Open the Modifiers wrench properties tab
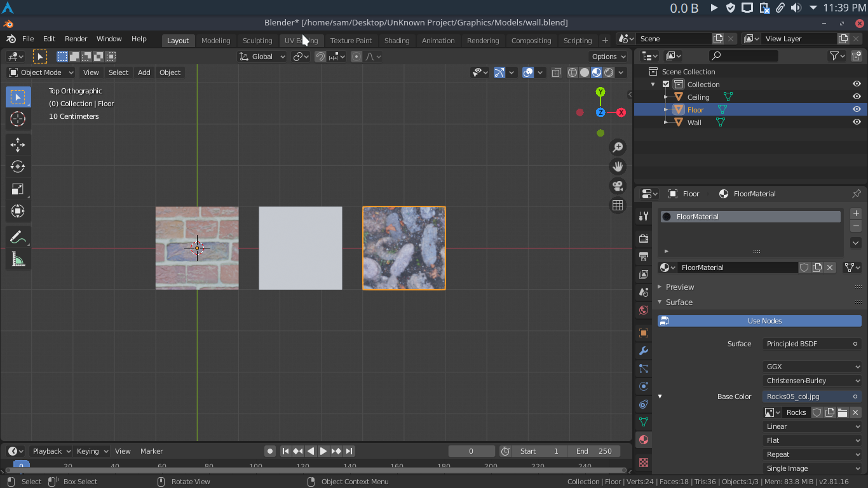This screenshot has height=488, width=868. (x=644, y=351)
